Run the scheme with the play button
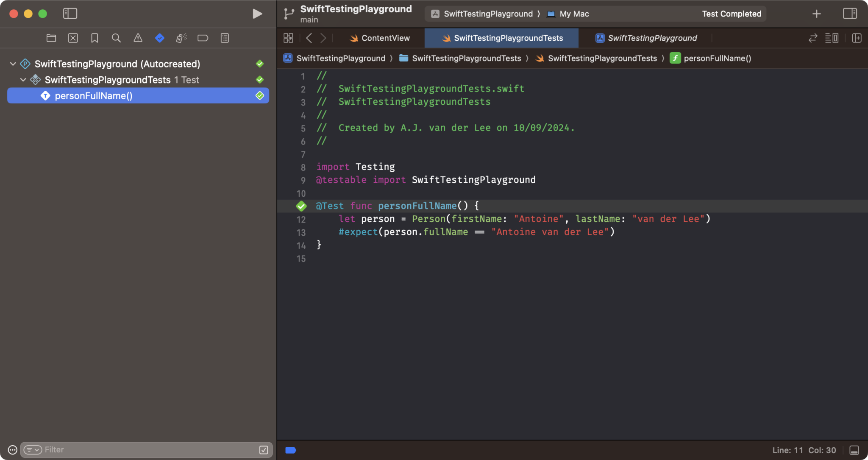 point(257,13)
